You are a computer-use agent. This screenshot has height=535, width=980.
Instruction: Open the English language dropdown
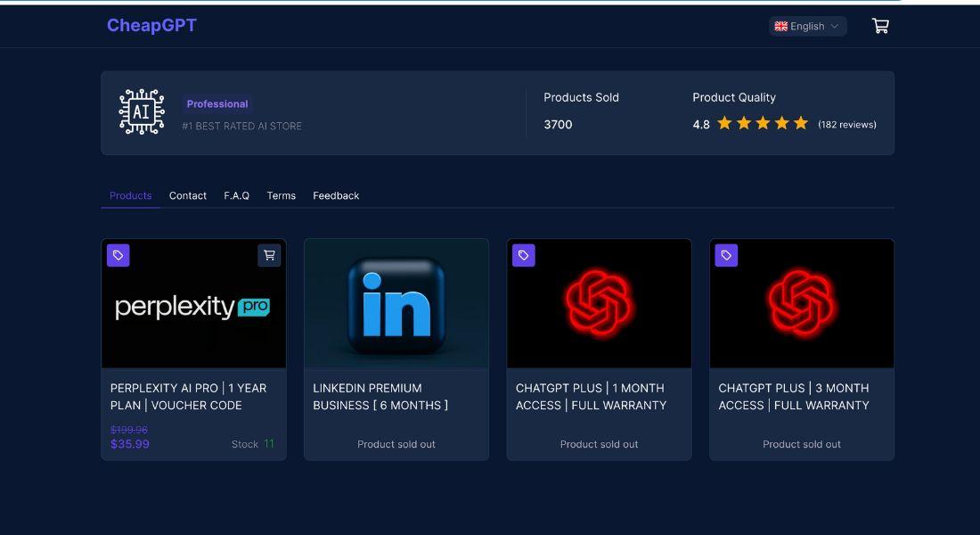click(807, 26)
